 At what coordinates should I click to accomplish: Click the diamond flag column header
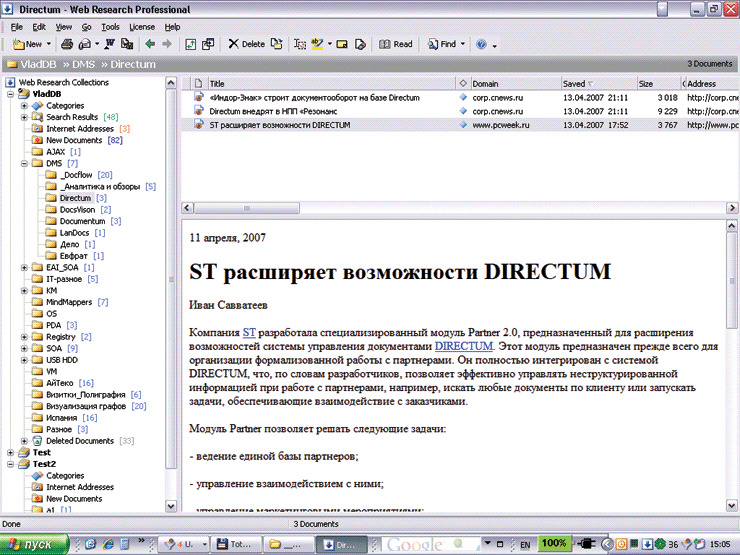(462, 84)
